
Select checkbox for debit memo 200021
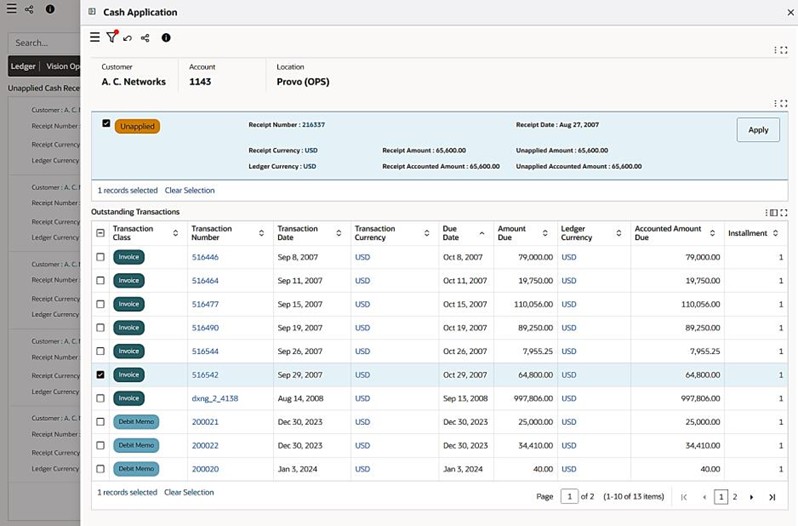(100, 422)
